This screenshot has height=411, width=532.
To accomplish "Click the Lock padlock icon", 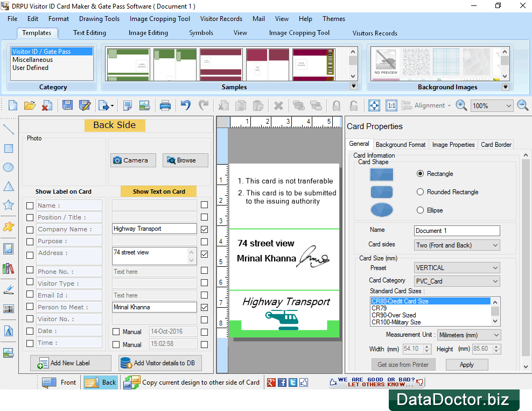I will tap(336, 106).
